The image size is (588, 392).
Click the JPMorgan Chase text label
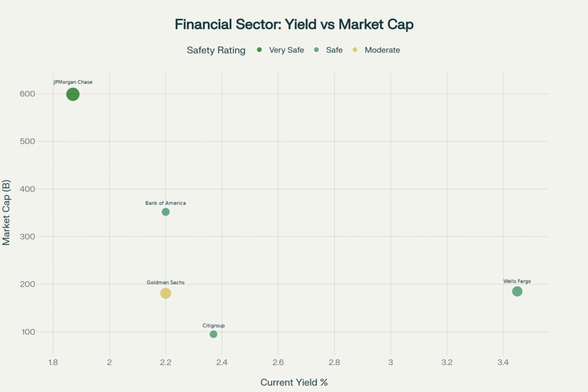click(x=73, y=82)
